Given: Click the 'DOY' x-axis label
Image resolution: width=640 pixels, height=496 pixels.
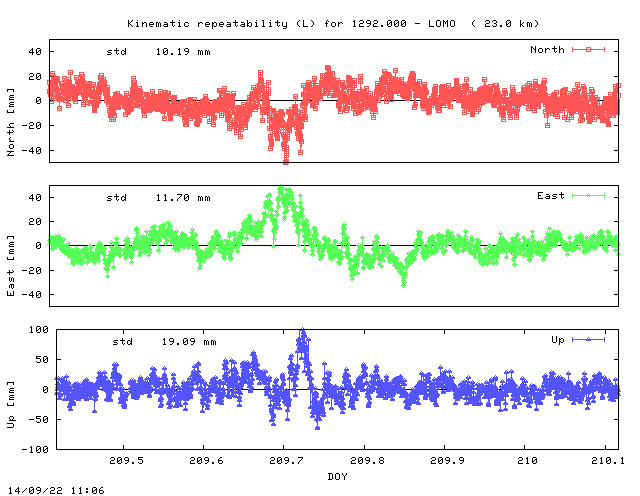Looking at the screenshot, I should [x=337, y=476].
